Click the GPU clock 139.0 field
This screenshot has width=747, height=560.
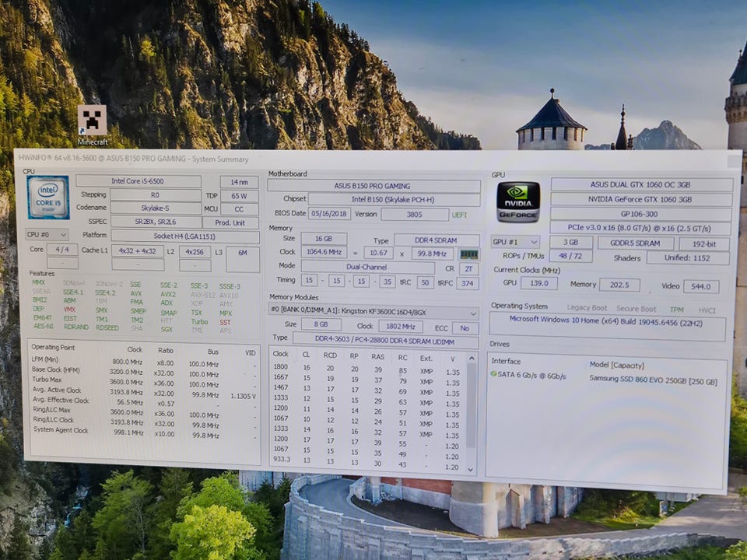(538, 283)
